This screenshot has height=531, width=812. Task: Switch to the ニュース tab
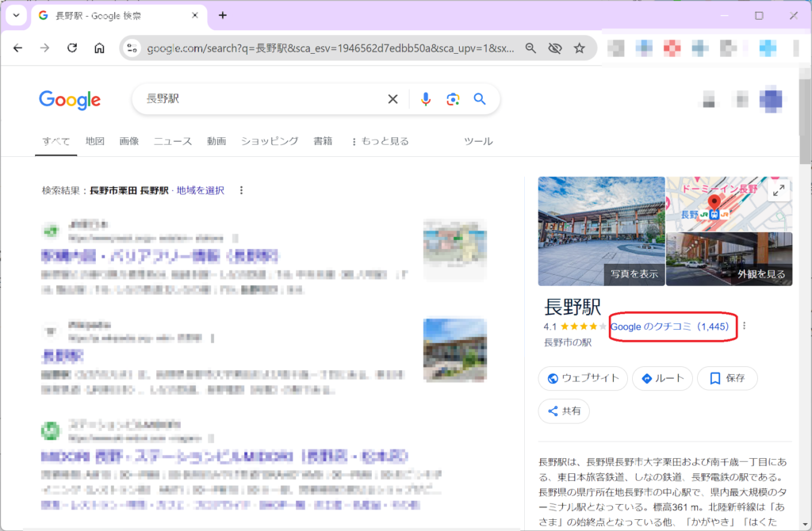173,141
